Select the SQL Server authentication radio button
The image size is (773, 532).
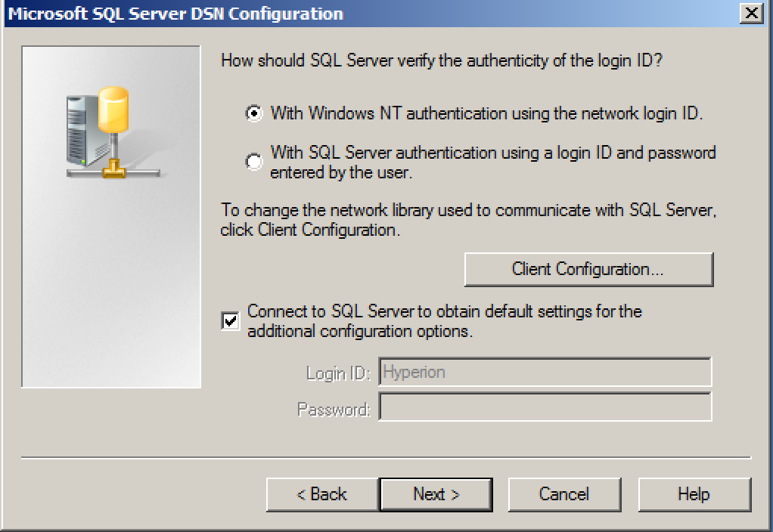point(254,161)
